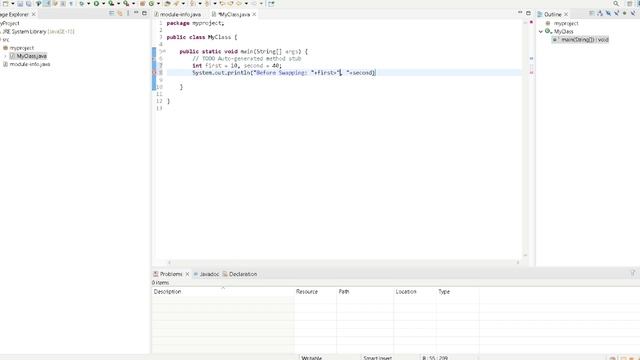This screenshot has height=360, width=640.
Task: Minimize the Package Explorer panel
Action: click(x=136, y=13)
